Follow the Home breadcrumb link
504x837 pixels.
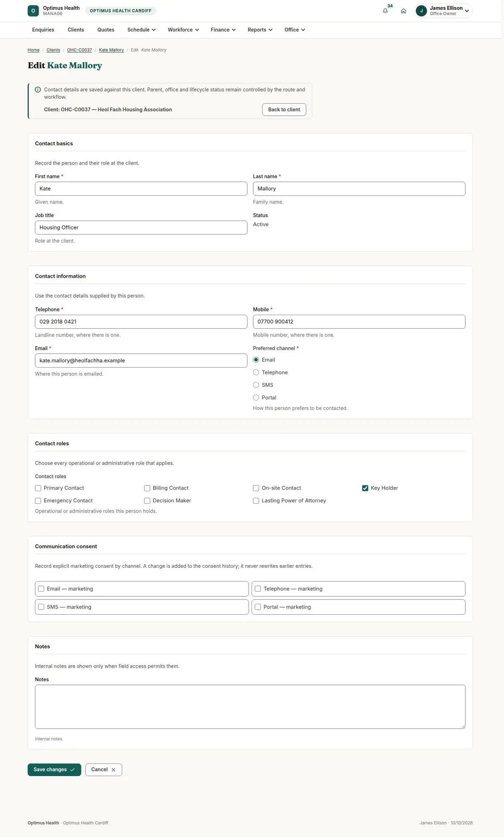34,50
